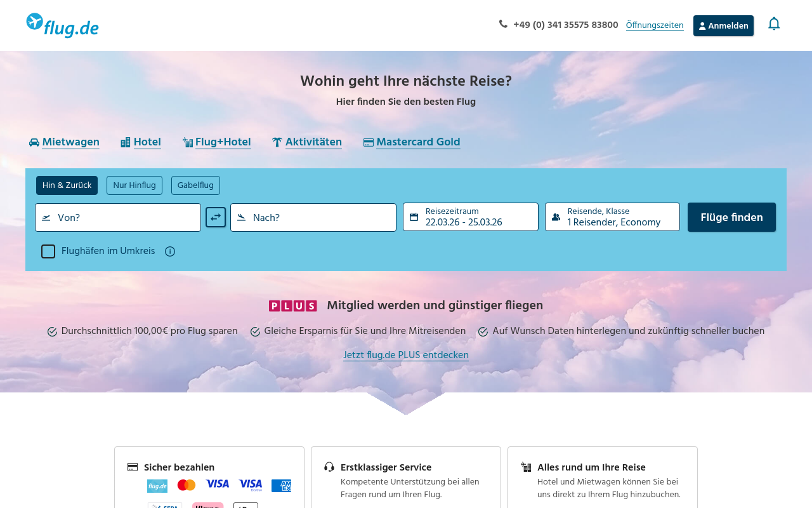Open the Flug+Hotel tab

click(x=223, y=142)
